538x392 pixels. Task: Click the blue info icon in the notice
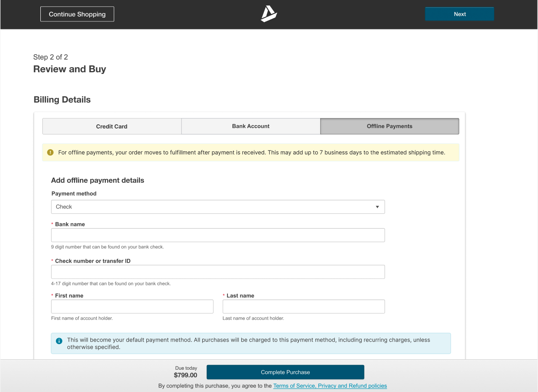[x=59, y=341]
